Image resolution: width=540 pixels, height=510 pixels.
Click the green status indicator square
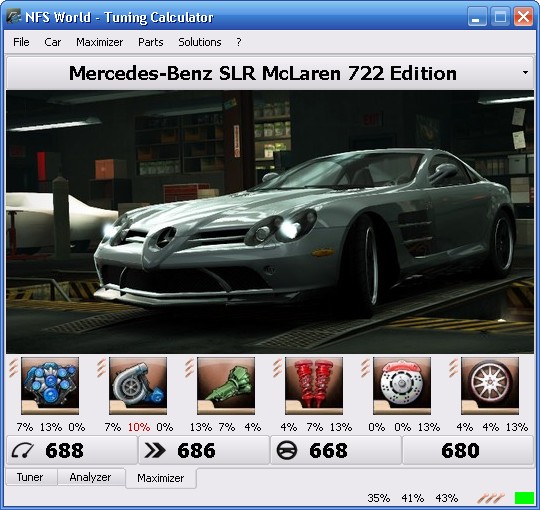point(524,498)
